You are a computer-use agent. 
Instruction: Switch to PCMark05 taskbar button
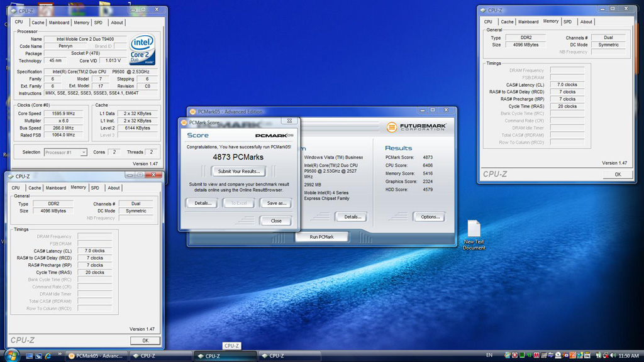pyautogui.click(x=96, y=356)
